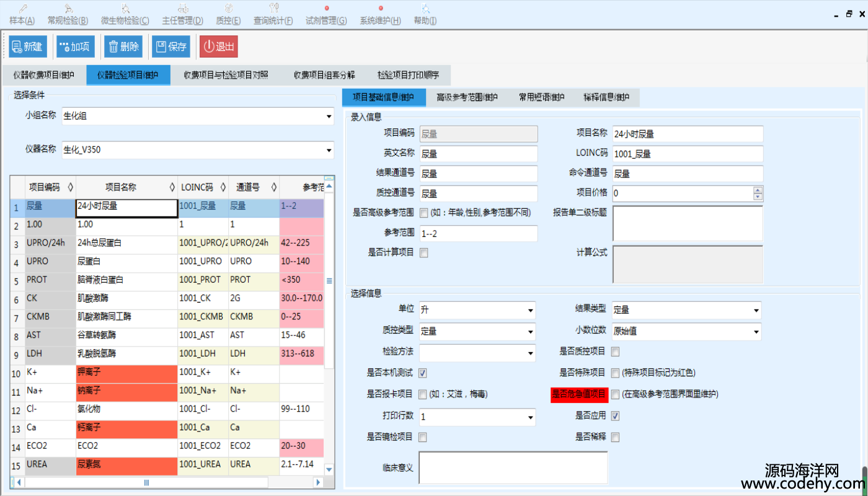Sort by LOINC码 column header
The image size is (868, 496).
coord(203,187)
